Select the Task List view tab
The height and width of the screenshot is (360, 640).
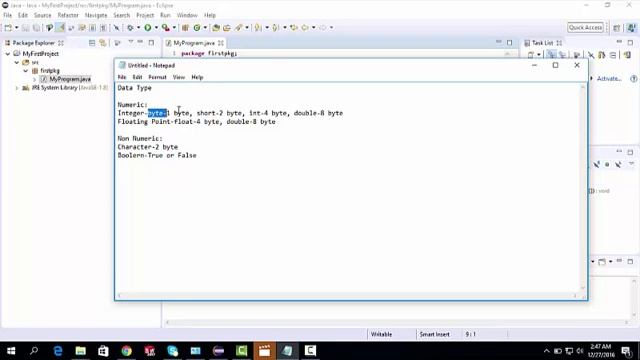(542, 43)
